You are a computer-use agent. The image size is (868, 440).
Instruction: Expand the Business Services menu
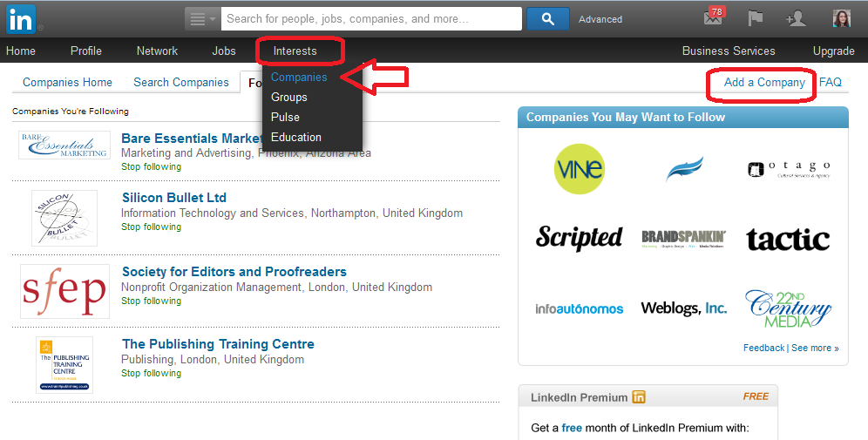click(x=729, y=51)
